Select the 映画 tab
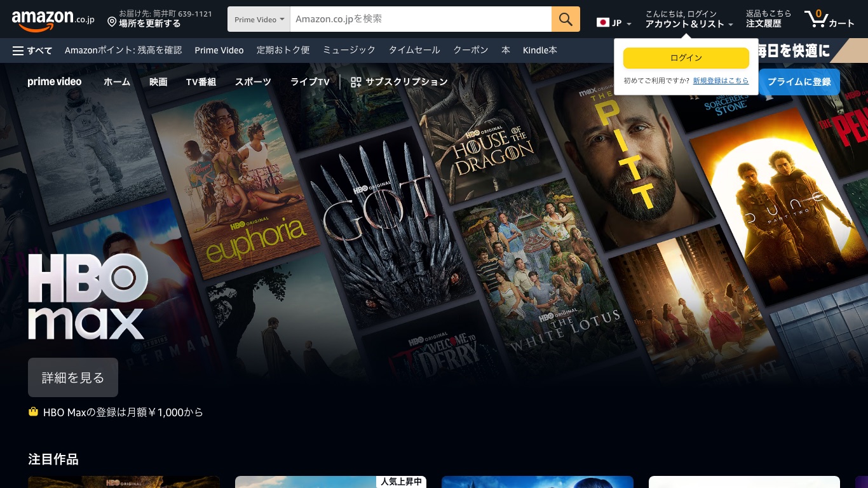 click(x=158, y=82)
